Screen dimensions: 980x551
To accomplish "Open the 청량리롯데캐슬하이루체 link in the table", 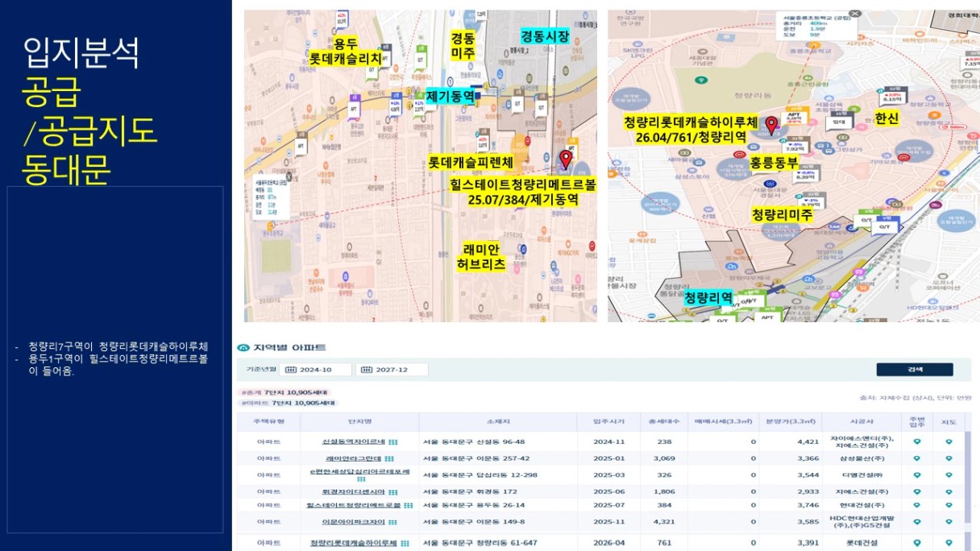I will pos(354,542).
